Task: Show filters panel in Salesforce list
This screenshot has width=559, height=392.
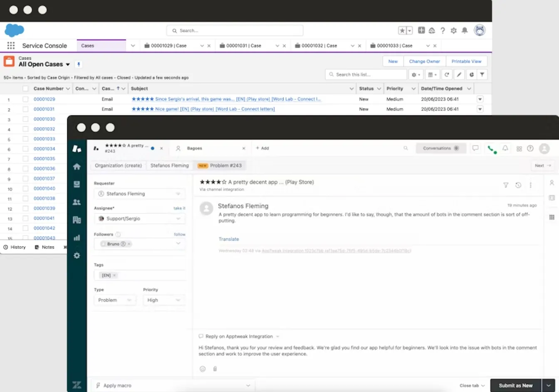Action: click(x=482, y=75)
